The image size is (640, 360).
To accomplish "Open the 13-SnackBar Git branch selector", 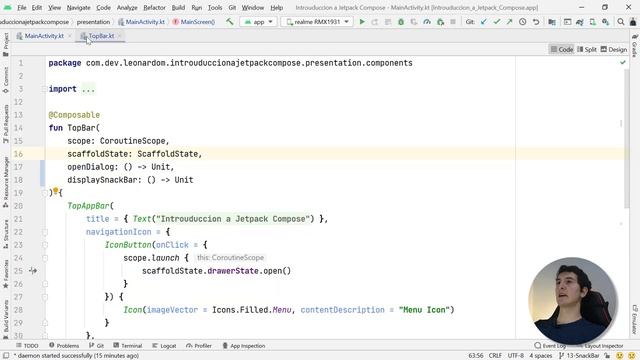I will pos(579,356).
